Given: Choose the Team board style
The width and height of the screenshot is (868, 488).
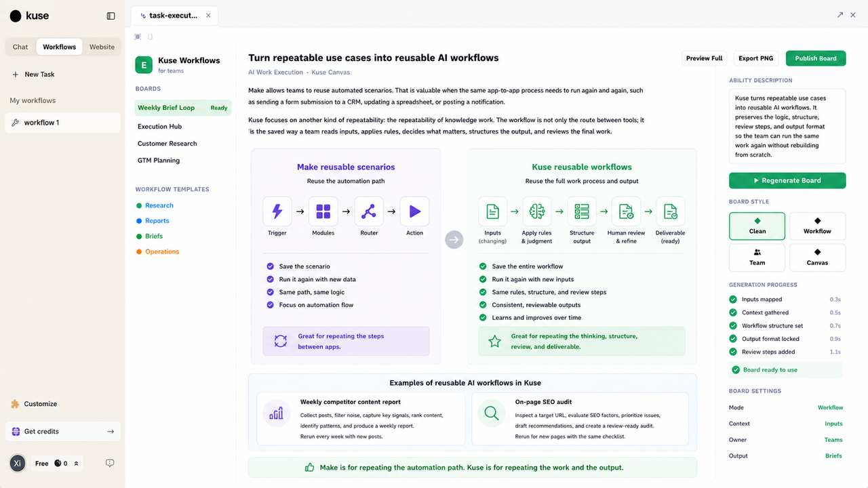Looking at the screenshot, I should [757, 258].
